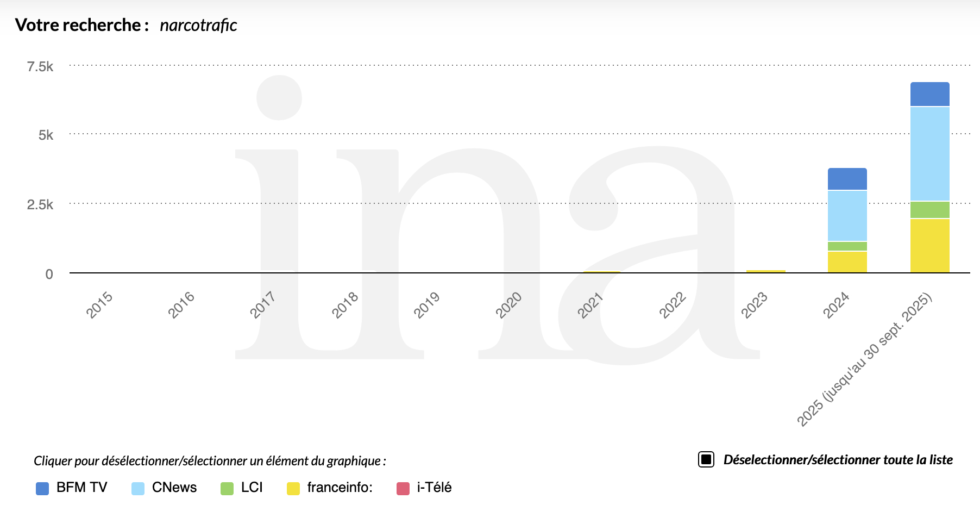Viewport: 980px width, 511px height.
Task: Toggle the franceinfo: legend label
Action: (340, 488)
